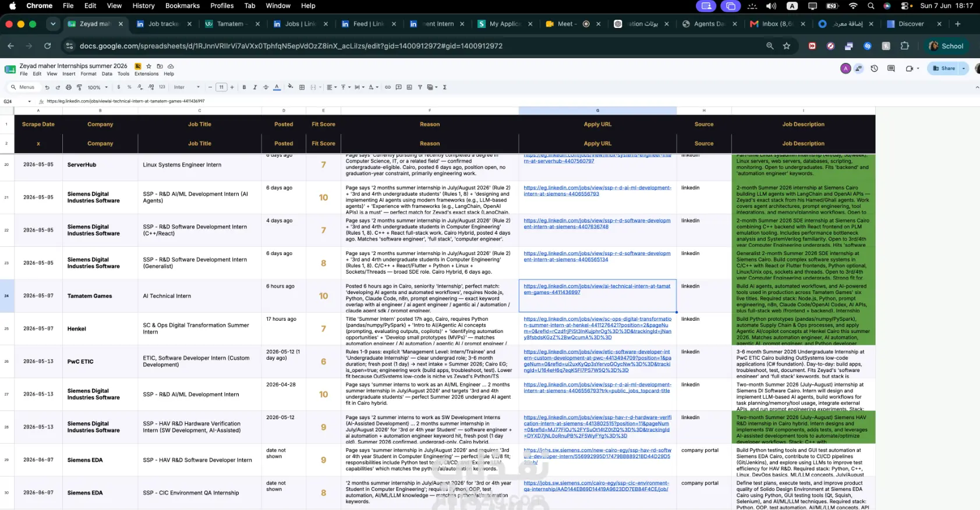Click the Chrome address bar URL
980x510 pixels.
point(291,46)
